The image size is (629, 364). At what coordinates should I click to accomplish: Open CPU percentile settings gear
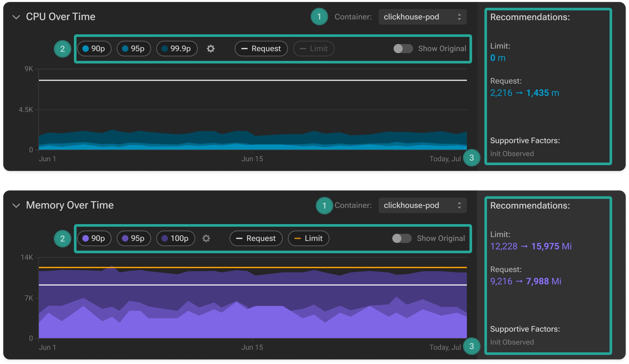tap(211, 49)
